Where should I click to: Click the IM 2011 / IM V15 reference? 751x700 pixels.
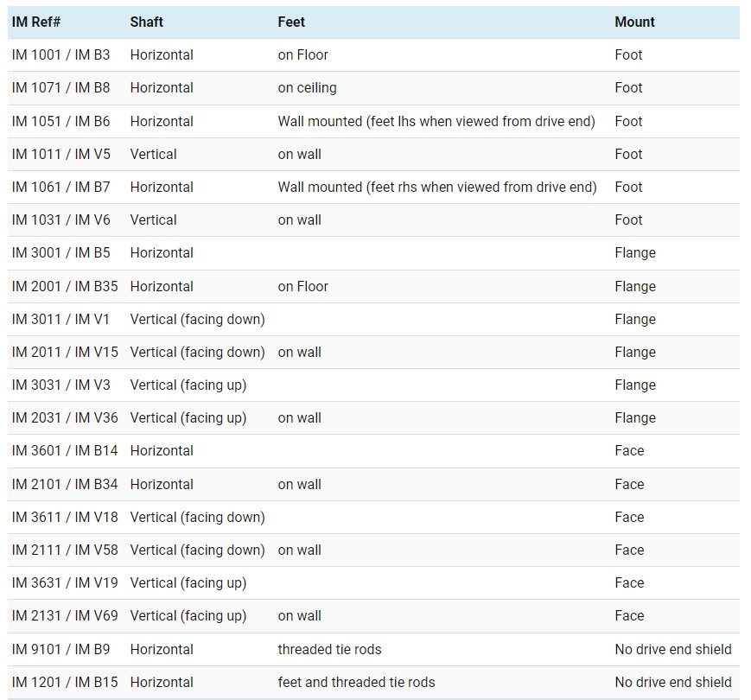pos(65,352)
